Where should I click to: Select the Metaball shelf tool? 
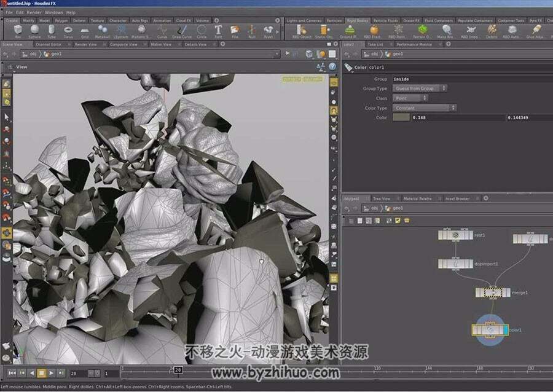102,31
